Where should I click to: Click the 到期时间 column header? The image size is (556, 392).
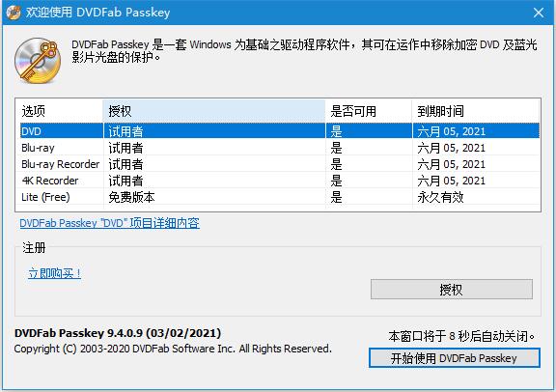pyautogui.click(x=476, y=111)
